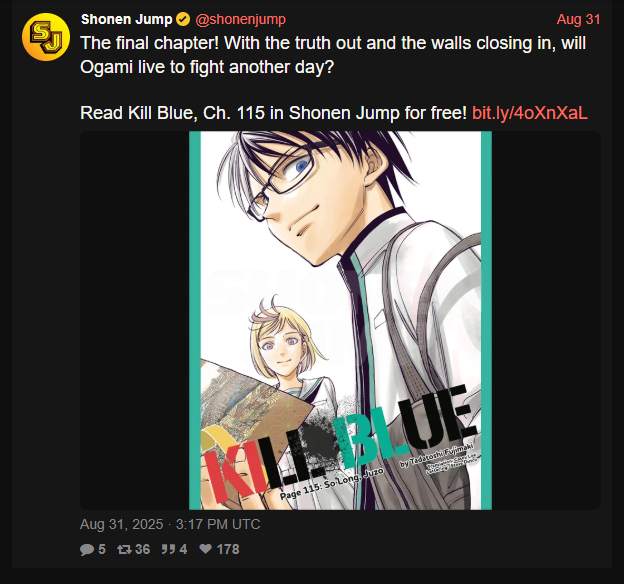Click the retweet count 36

click(142, 549)
